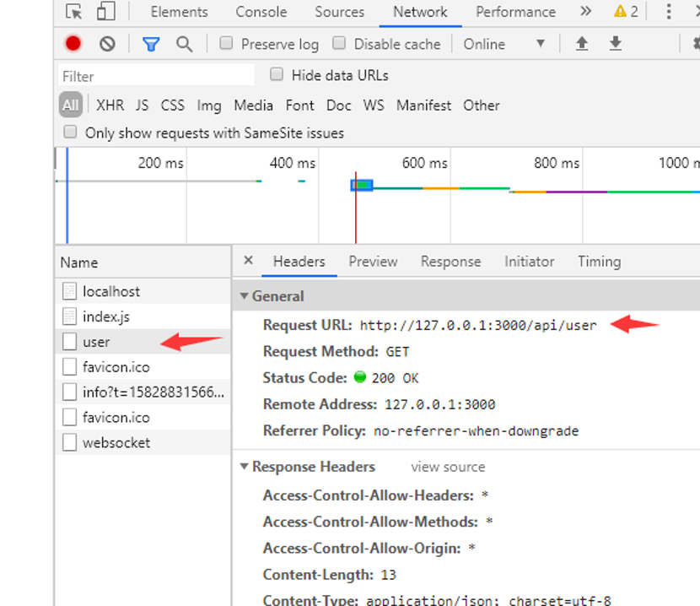Collapse the Response Headers section
This screenshot has width=700, height=606.
pos(245,467)
